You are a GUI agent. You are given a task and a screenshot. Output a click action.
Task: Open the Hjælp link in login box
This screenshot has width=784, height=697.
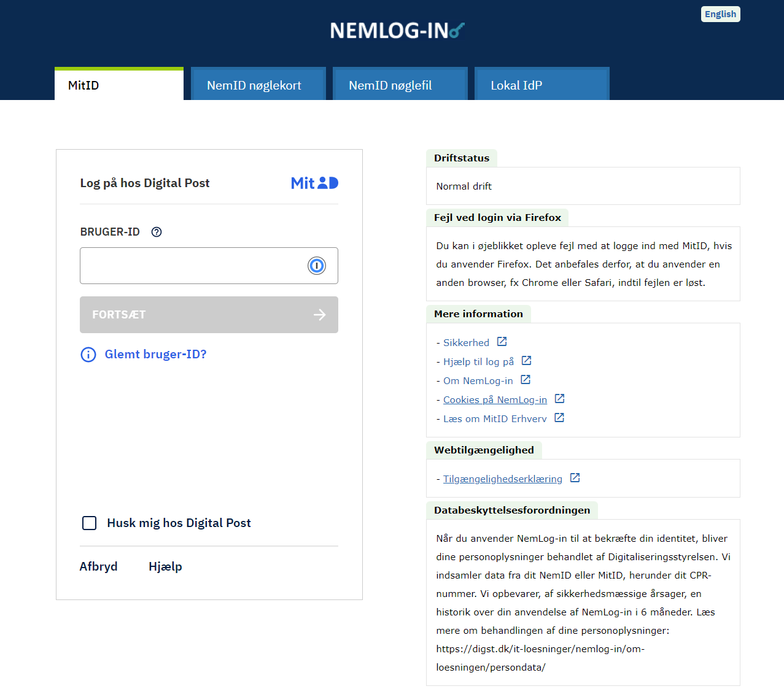165,567
